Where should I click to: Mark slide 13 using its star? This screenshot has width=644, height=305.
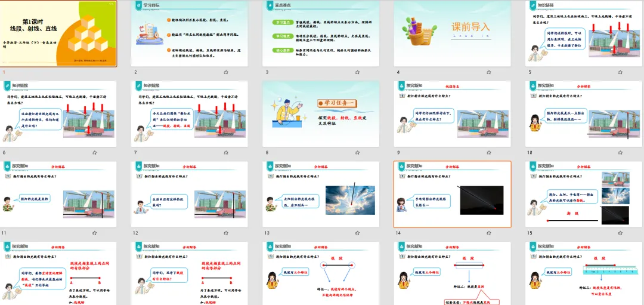click(357, 233)
